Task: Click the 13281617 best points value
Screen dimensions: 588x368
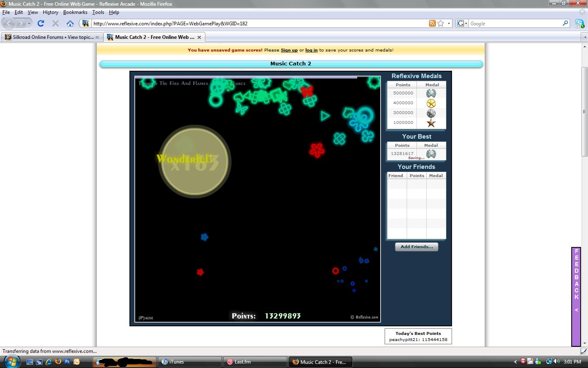Action: pyautogui.click(x=402, y=154)
